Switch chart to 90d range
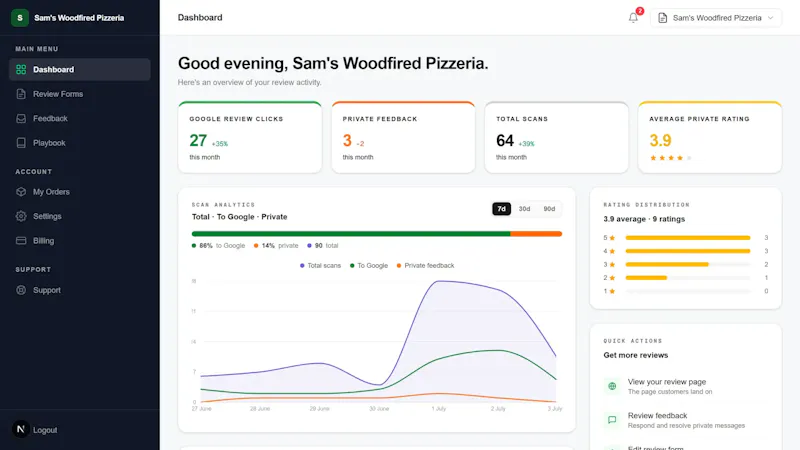The height and width of the screenshot is (450, 800). tap(549, 209)
